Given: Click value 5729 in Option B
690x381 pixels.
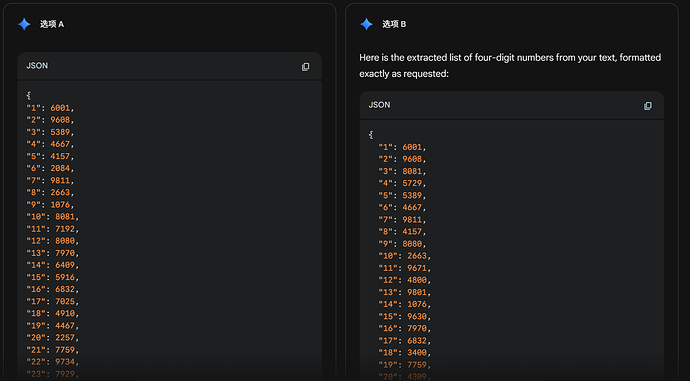Looking at the screenshot, I should click(x=412, y=183).
